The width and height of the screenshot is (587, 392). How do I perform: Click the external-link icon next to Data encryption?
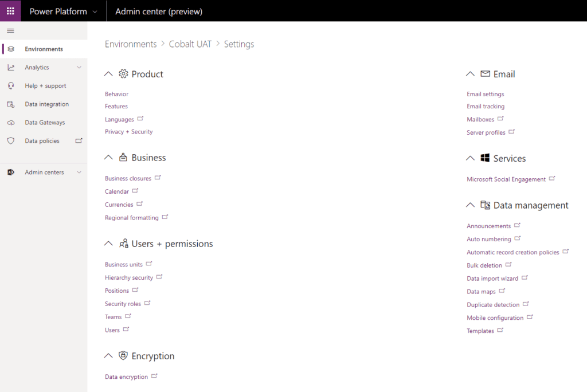point(154,376)
